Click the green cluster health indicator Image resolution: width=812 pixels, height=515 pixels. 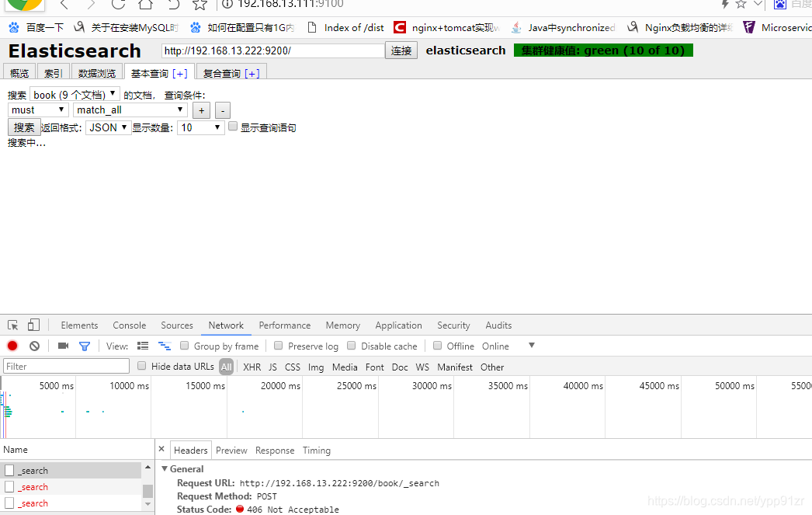pos(603,50)
